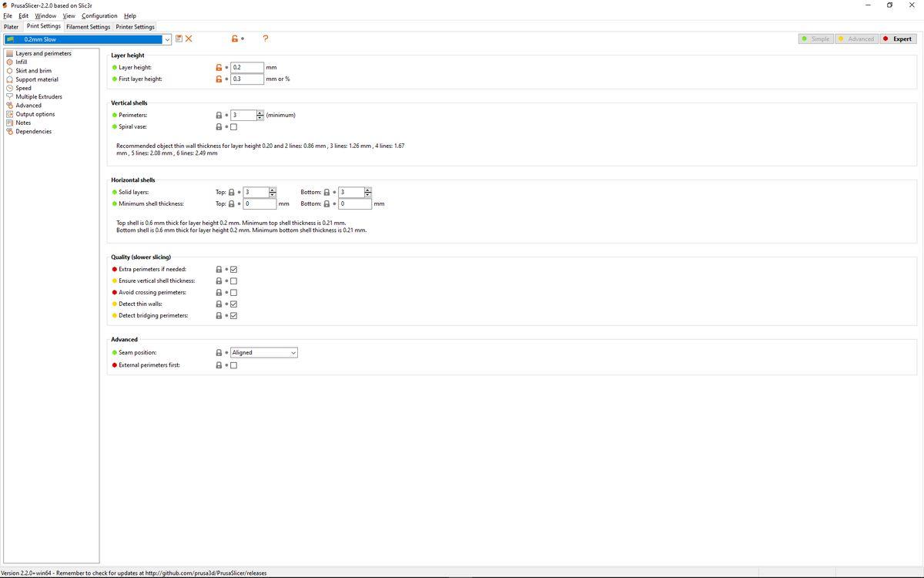
Task: Switch to the Printer Settings tab
Action: 135,27
